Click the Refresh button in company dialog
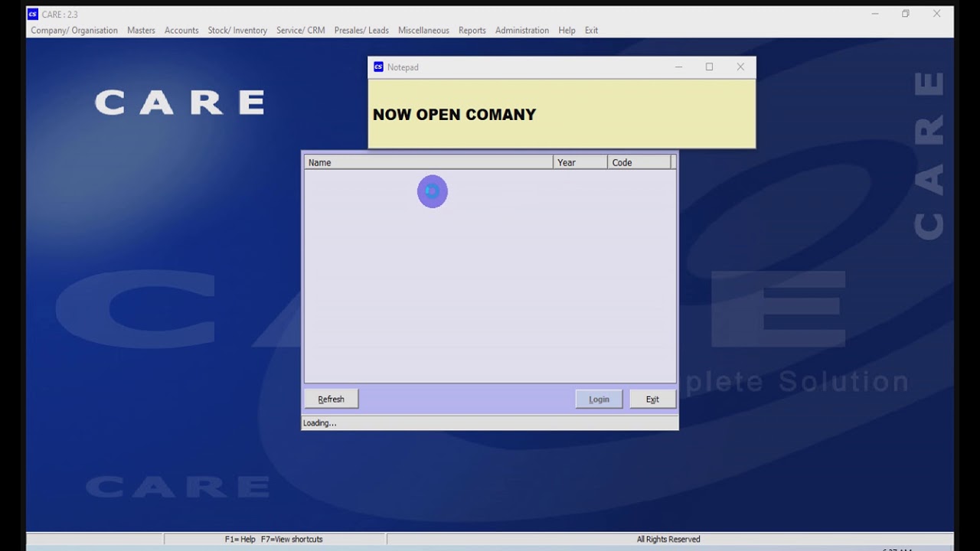The height and width of the screenshot is (551, 980). (x=331, y=399)
